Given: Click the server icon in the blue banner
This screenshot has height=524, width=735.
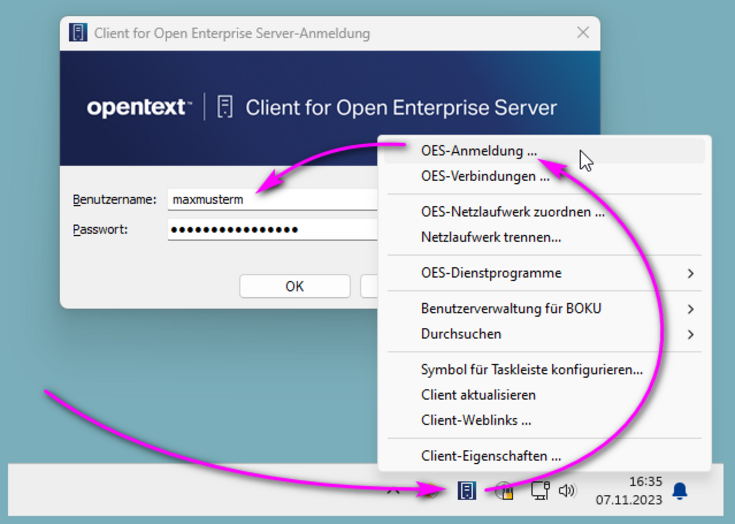Looking at the screenshot, I should [x=225, y=106].
